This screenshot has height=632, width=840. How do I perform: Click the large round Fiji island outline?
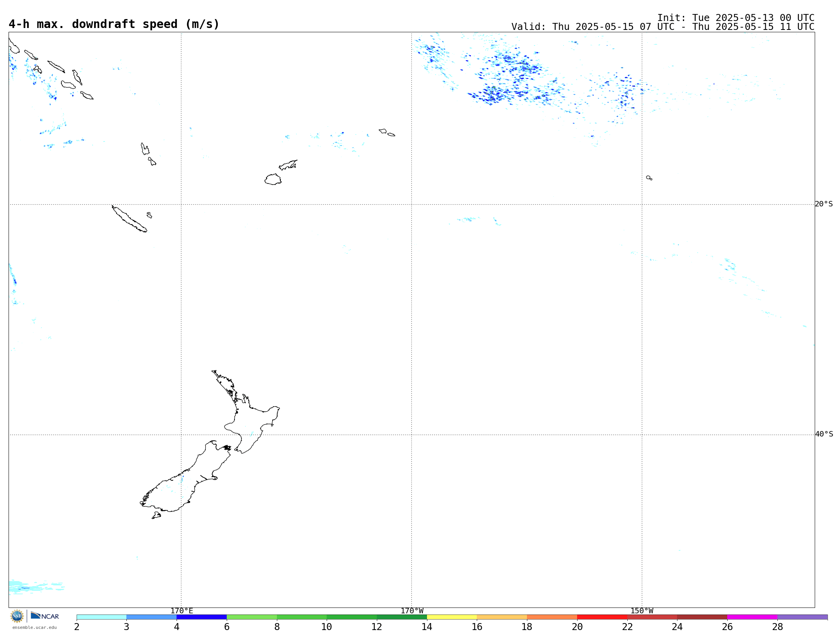click(x=273, y=179)
